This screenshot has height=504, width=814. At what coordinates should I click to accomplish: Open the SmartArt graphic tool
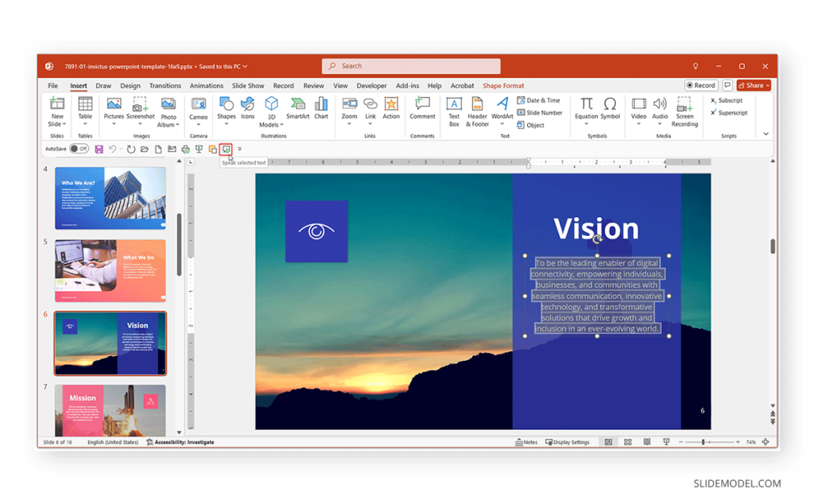(x=297, y=109)
